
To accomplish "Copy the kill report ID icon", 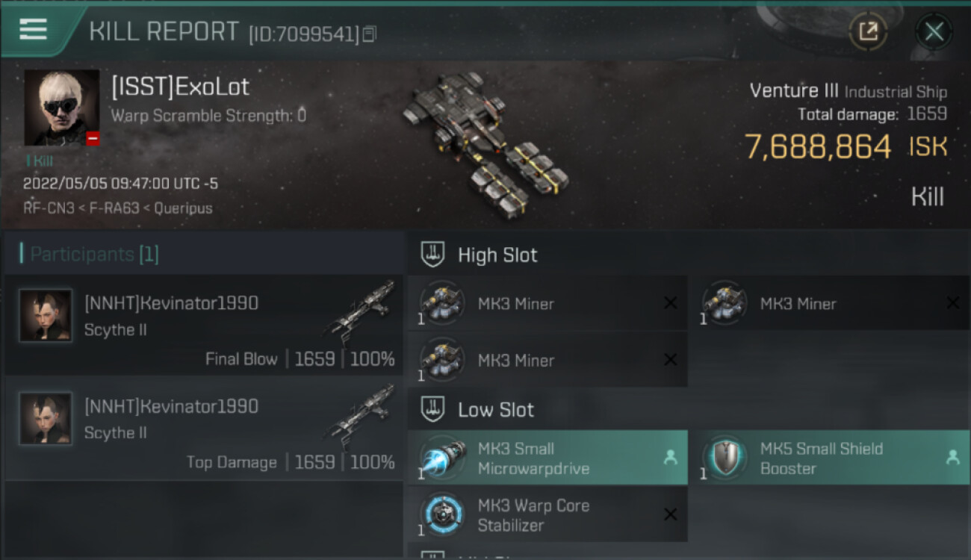I will [370, 34].
